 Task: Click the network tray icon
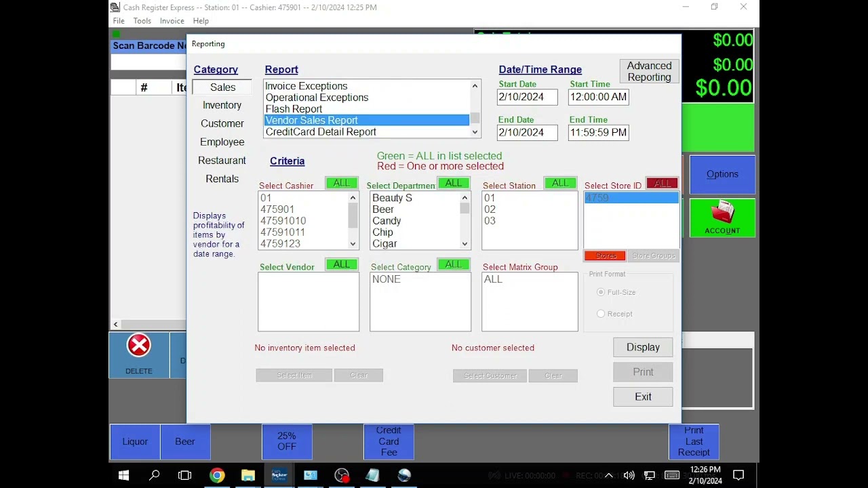(x=650, y=475)
